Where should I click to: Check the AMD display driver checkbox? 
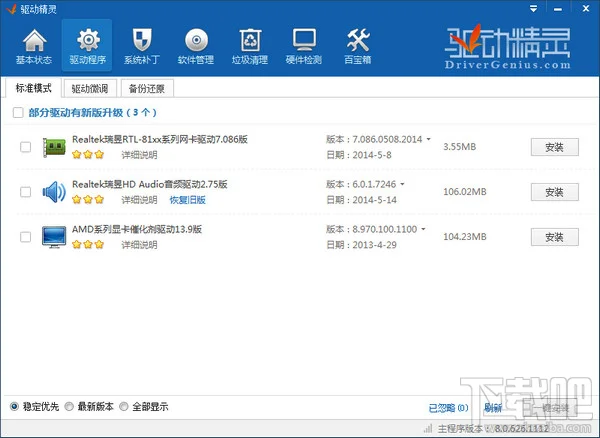pyautogui.click(x=25, y=236)
